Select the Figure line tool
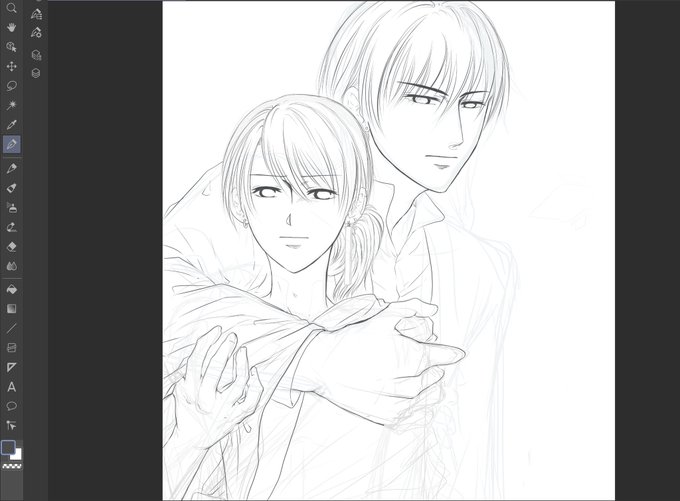The width and height of the screenshot is (680, 501). coord(11,328)
